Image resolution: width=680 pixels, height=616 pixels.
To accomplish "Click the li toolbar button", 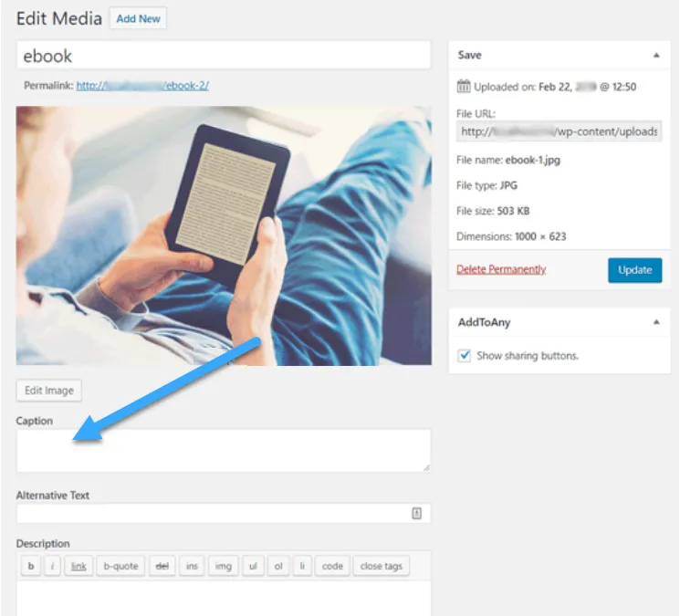I will coord(302,566).
